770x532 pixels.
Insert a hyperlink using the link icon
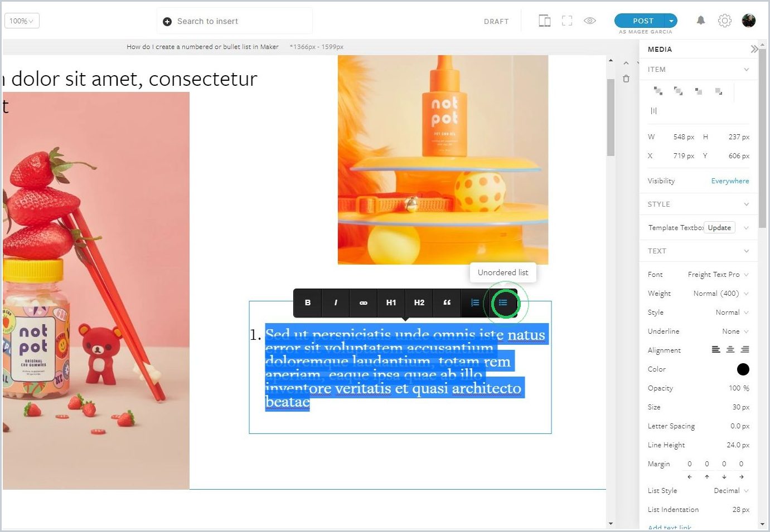tap(364, 302)
